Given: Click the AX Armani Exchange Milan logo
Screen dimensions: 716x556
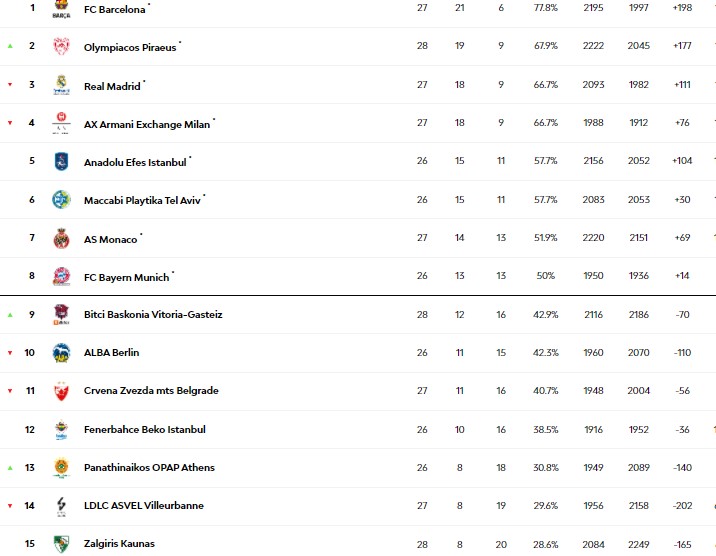Looking at the screenshot, I should (61, 122).
